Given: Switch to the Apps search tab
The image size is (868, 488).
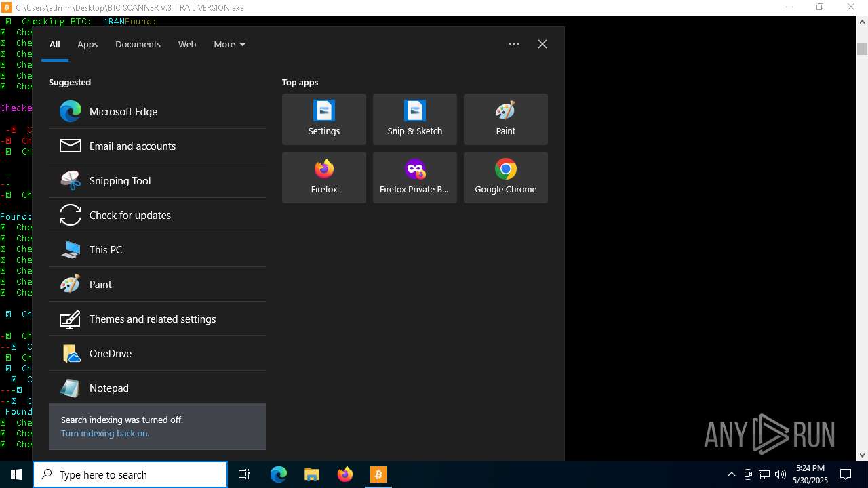Looking at the screenshot, I should pyautogui.click(x=87, y=44).
